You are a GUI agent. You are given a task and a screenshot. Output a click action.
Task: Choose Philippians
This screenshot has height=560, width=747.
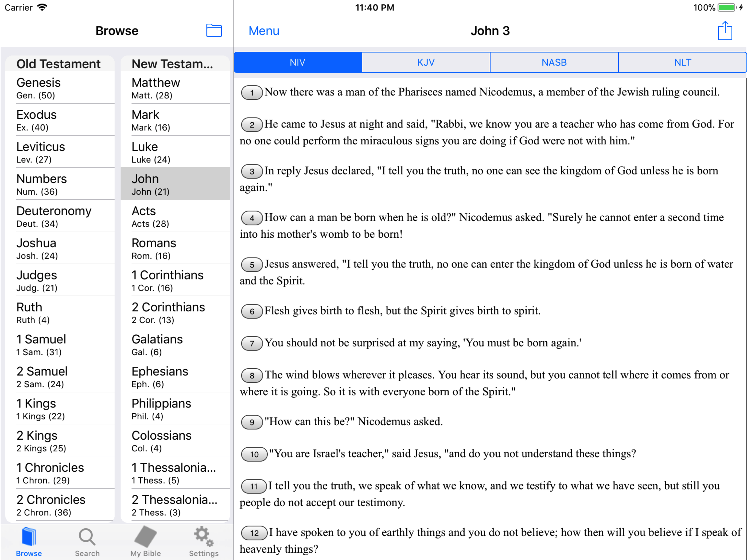(x=175, y=408)
